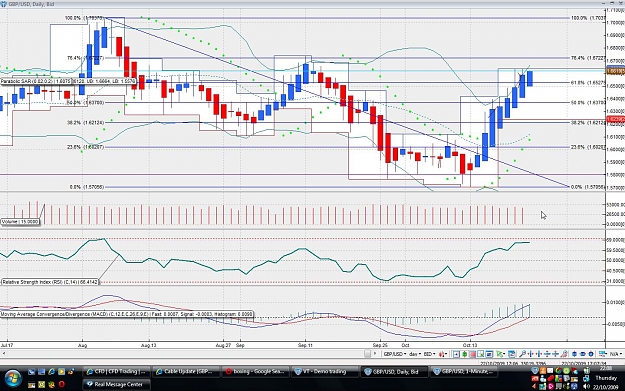Viewport: 625px width, 391px height.
Task: Click the blue horizontal-arrows scale icon
Action: click(x=582, y=354)
